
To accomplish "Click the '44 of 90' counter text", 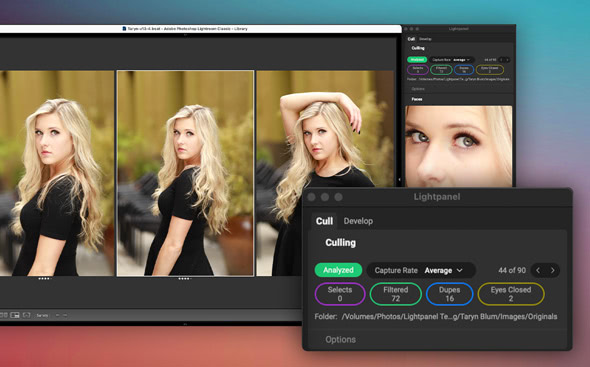I will click(x=512, y=270).
